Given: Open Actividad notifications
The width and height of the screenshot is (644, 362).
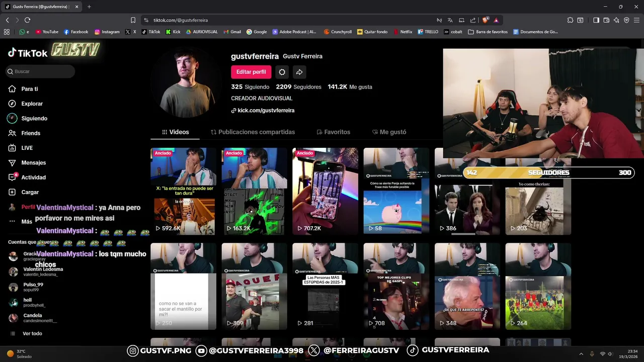Looking at the screenshot, I should tap(27, 177).
